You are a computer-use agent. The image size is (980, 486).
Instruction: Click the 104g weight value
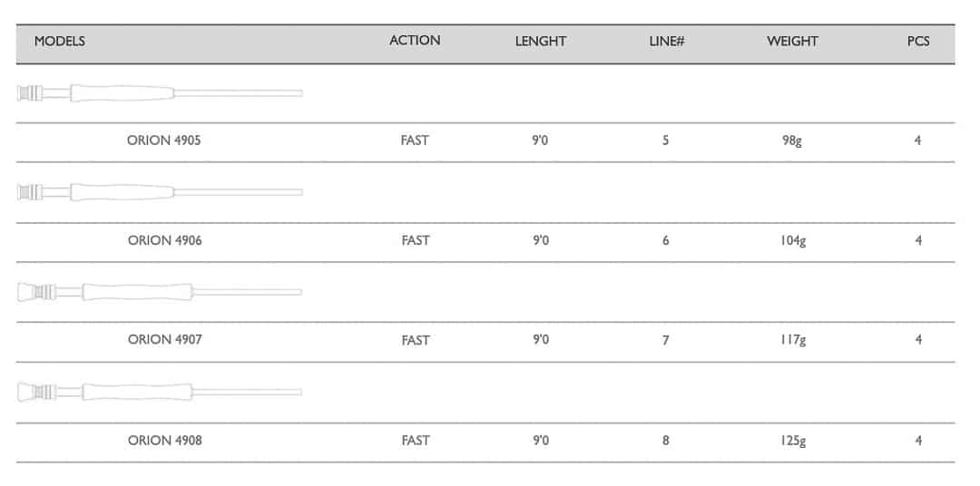(792, 241)
